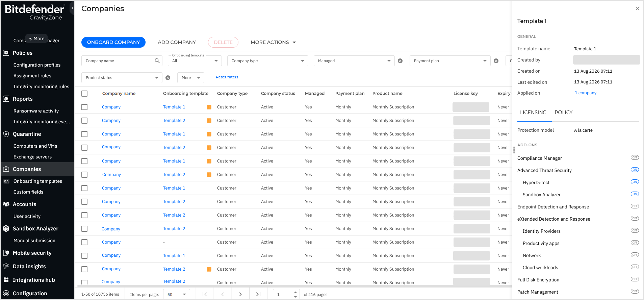644x300 pixels.
Task: Open the Company type filter dropdown
Action: (x=268, y=61)
